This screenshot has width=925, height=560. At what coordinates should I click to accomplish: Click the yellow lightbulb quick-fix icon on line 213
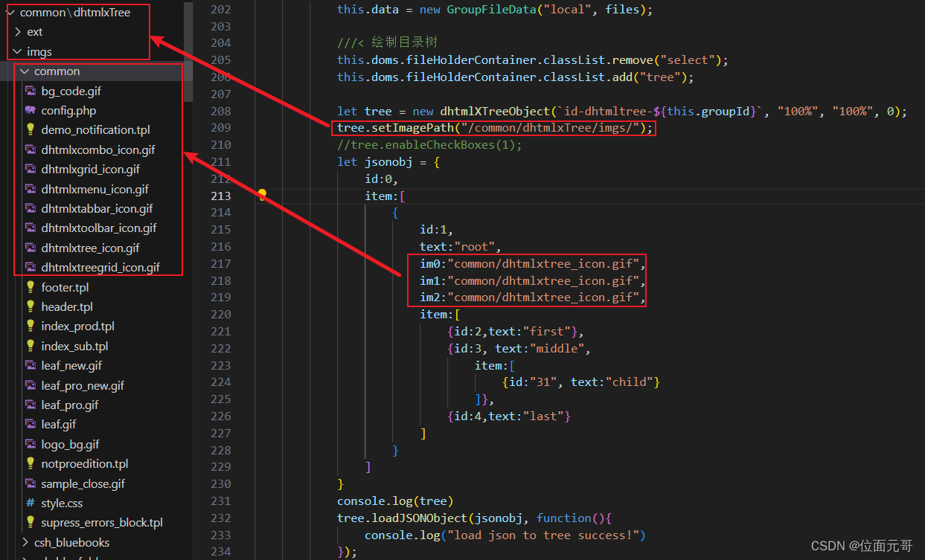(x=262, y=195)
